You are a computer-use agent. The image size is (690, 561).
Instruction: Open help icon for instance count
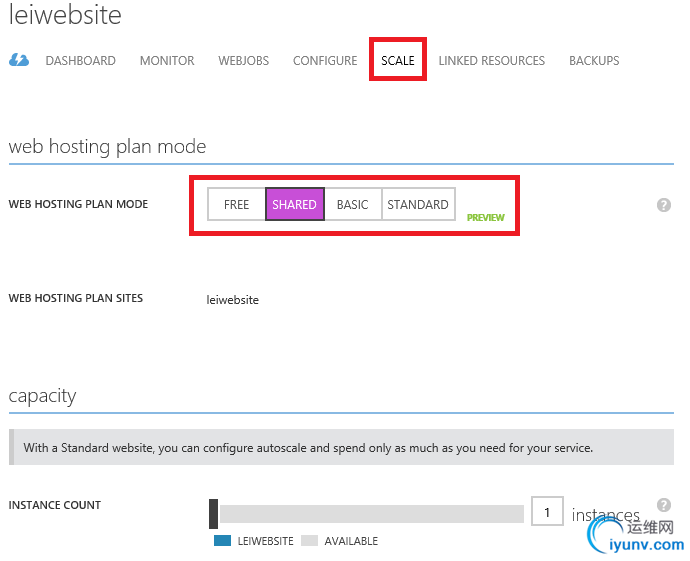(x=664, y=505)
